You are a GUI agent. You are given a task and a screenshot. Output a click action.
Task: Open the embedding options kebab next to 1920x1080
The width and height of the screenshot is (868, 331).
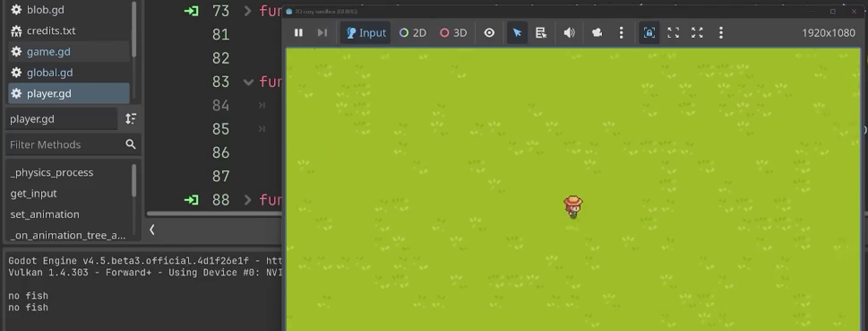point(721,32)
